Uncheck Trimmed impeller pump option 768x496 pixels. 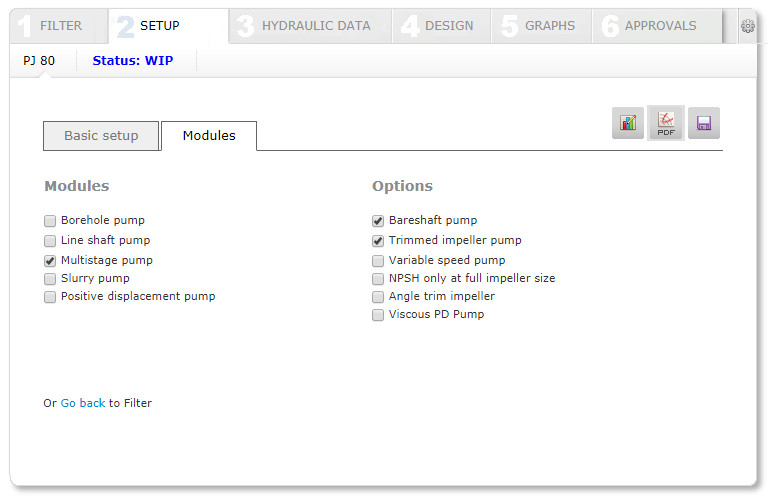(x=378, y=241)
